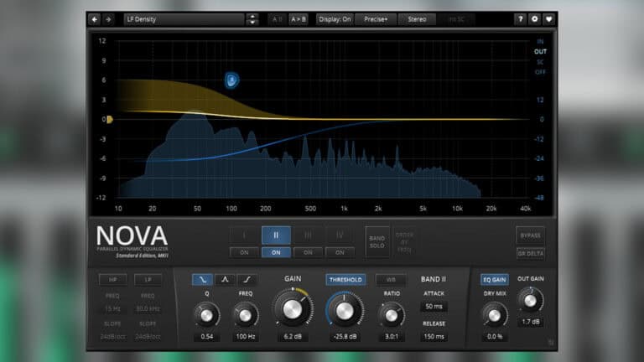Click out gain value 1.7 dB
The width and height of the screenshot is (644, 362).
[x=530, y=322]
